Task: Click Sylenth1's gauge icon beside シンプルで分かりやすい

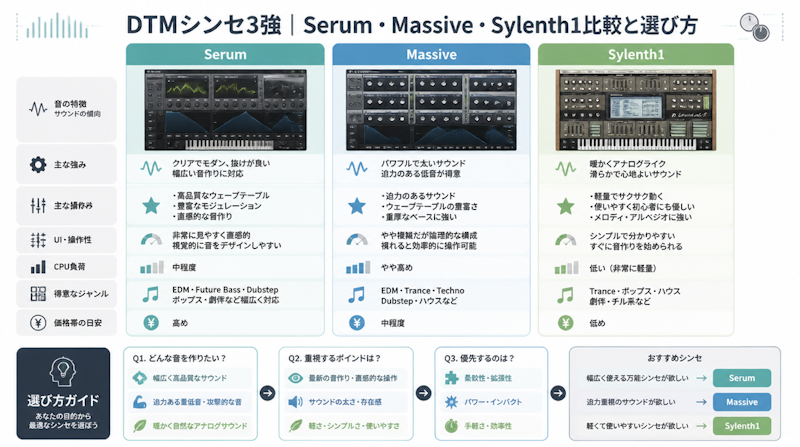Action: pos(565,240)
